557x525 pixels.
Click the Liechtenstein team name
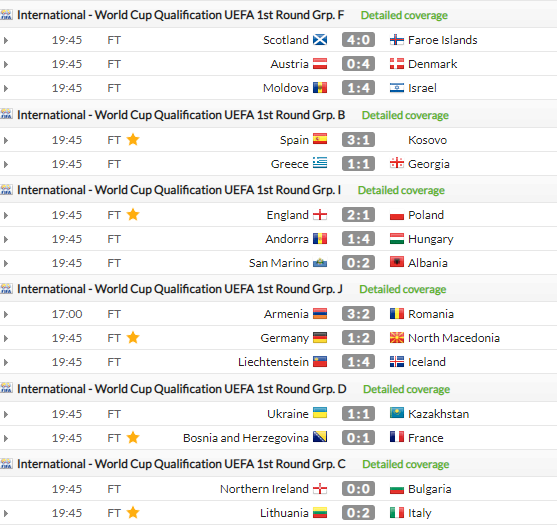pyautogui.click(x=273, y=362)
